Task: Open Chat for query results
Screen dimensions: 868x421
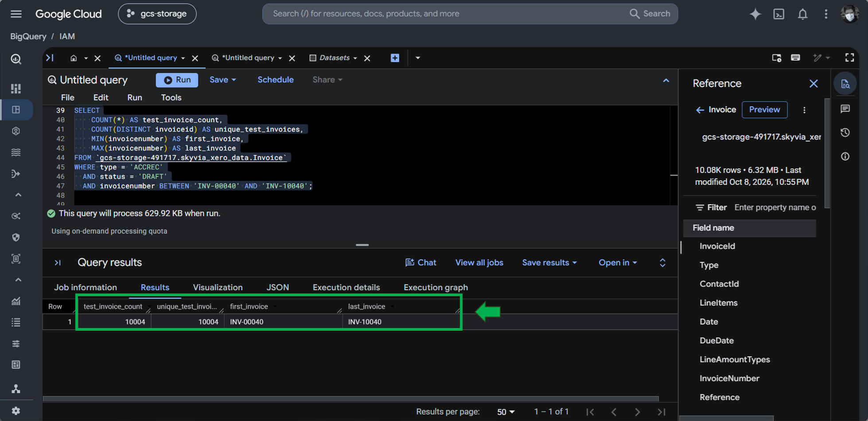Action: [420, 263]
